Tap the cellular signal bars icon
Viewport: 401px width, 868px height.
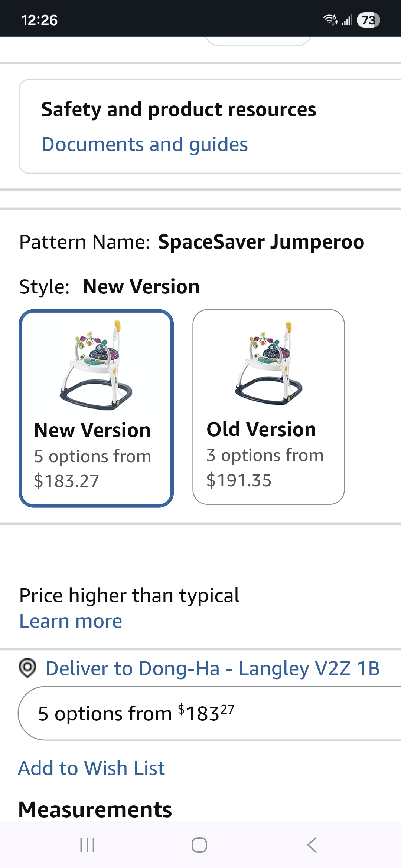(x=347, y=20)
